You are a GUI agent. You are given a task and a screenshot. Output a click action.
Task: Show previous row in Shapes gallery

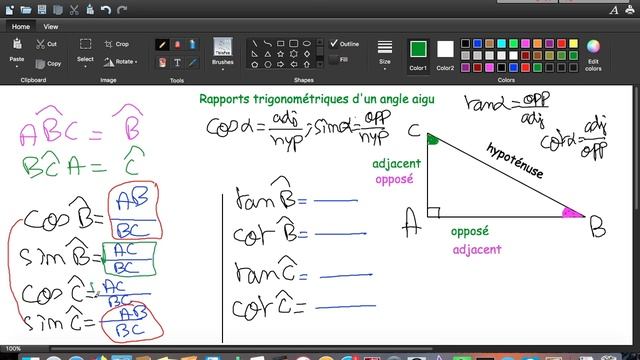(320, 42)
